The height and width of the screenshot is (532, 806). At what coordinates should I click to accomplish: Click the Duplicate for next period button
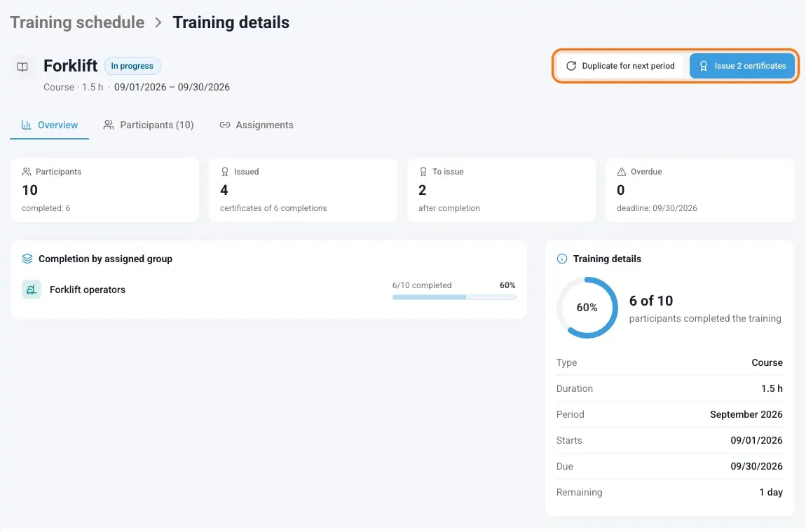point(620,66)
